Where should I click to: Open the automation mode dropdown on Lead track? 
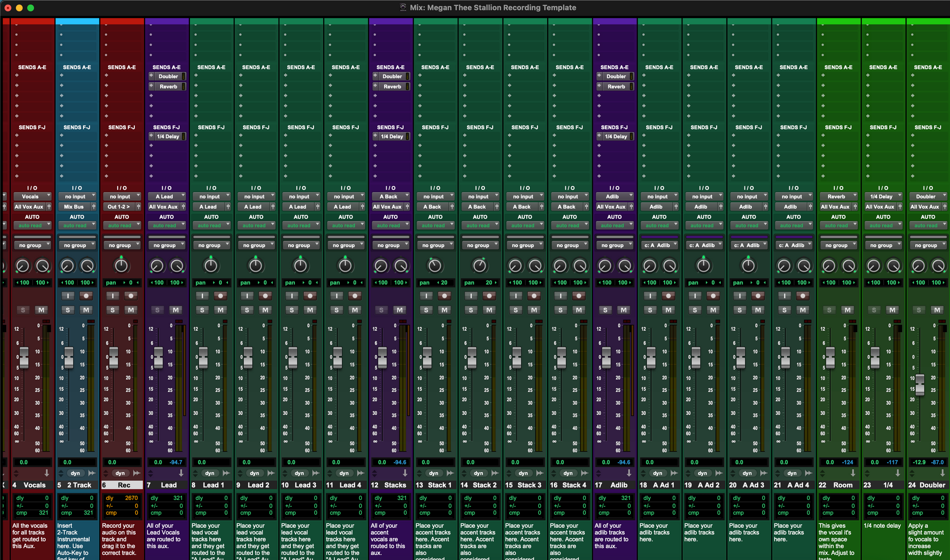[x=167, y=225]
